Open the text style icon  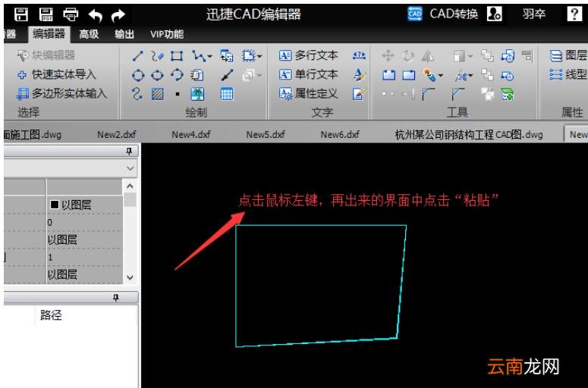click(x=359, y=74)
